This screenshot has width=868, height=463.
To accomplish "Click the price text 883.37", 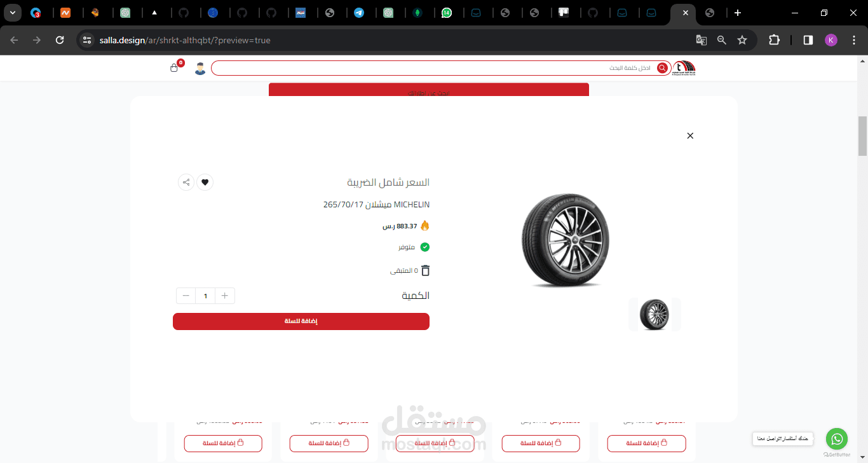I will 400,226.
